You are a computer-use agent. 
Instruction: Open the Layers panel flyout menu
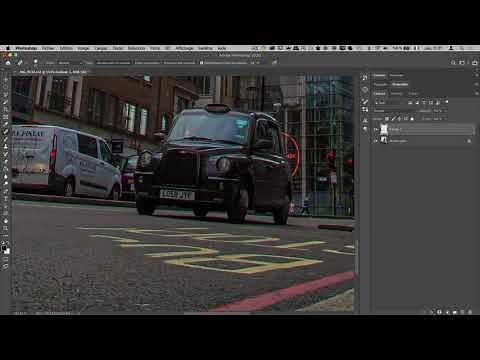click(477, 94)
